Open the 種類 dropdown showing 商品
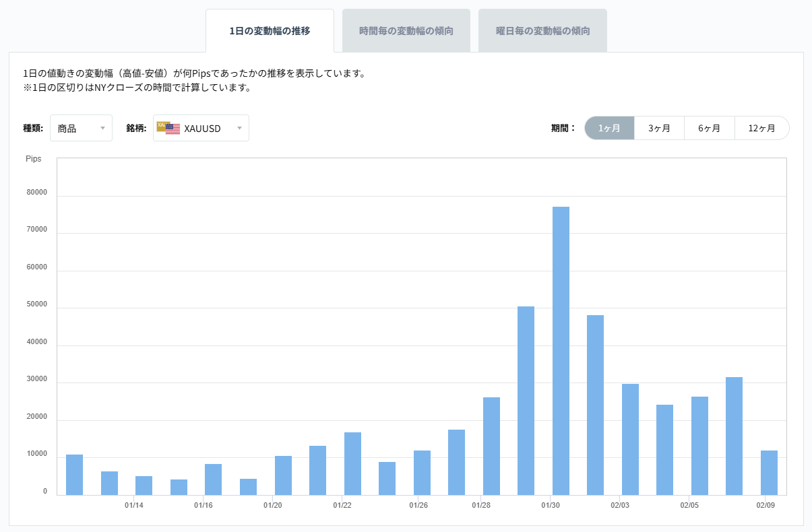 click(x=81, y=127)
